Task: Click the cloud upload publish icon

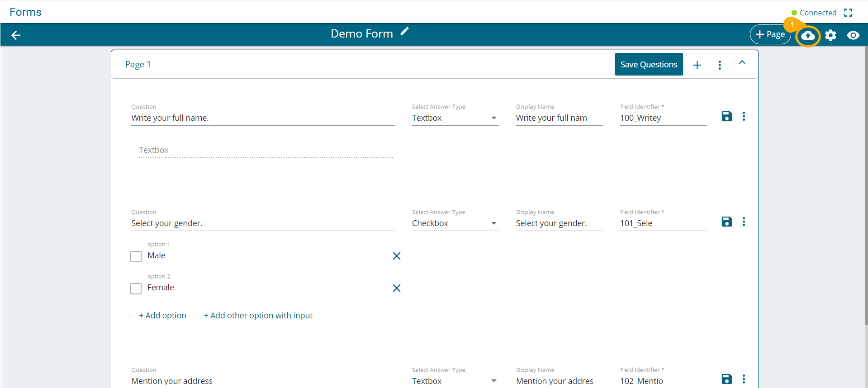Action: 808,35
